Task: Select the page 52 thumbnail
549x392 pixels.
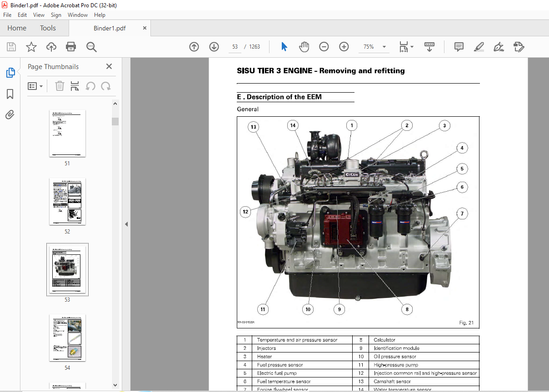Action: point(67,202)
